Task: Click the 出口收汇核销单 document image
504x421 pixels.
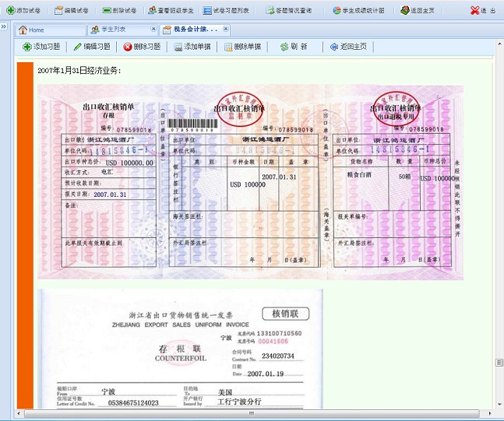Action: point(250,182)
